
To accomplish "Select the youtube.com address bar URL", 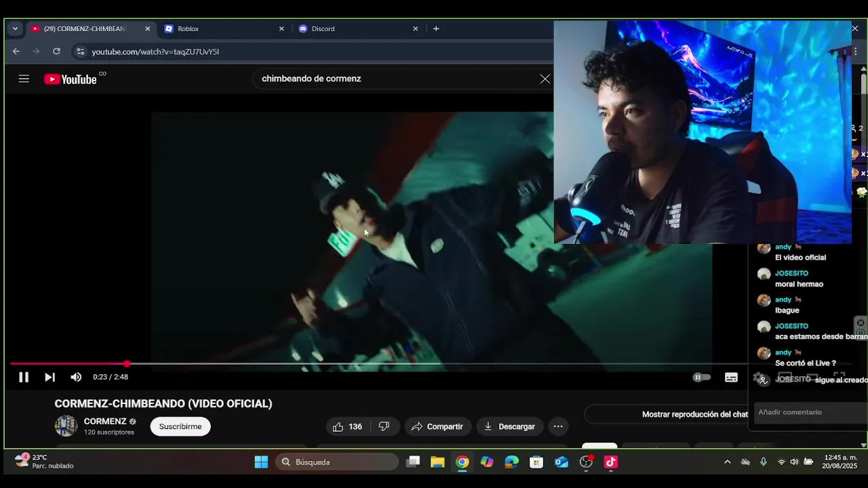I will [155, 52].
